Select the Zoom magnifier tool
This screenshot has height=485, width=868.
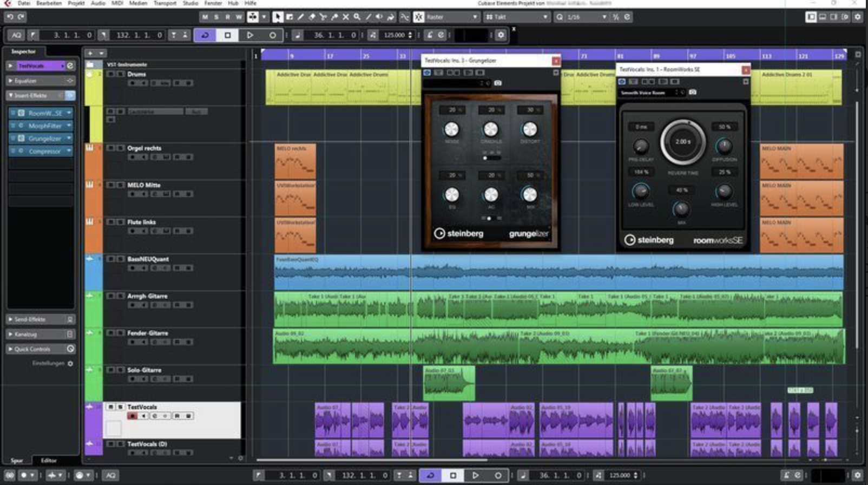[x=357, y=17]
